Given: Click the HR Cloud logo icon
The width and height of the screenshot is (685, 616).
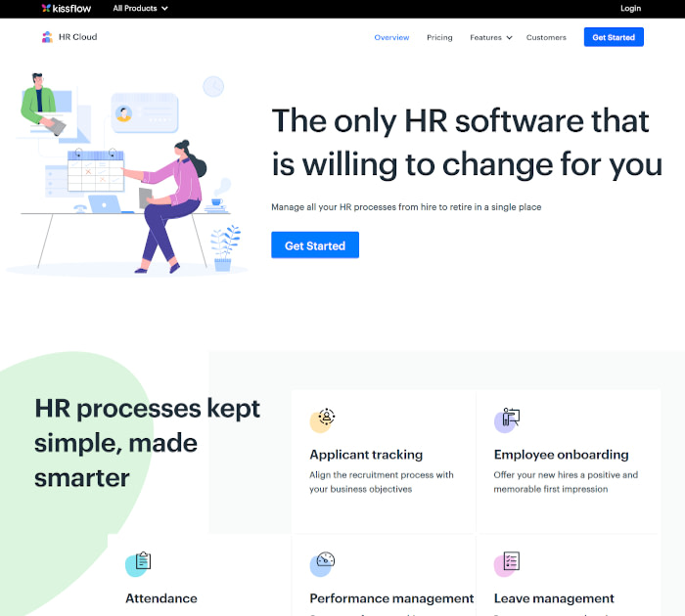Looking at the screenshot, I should [x=47, y=37].
